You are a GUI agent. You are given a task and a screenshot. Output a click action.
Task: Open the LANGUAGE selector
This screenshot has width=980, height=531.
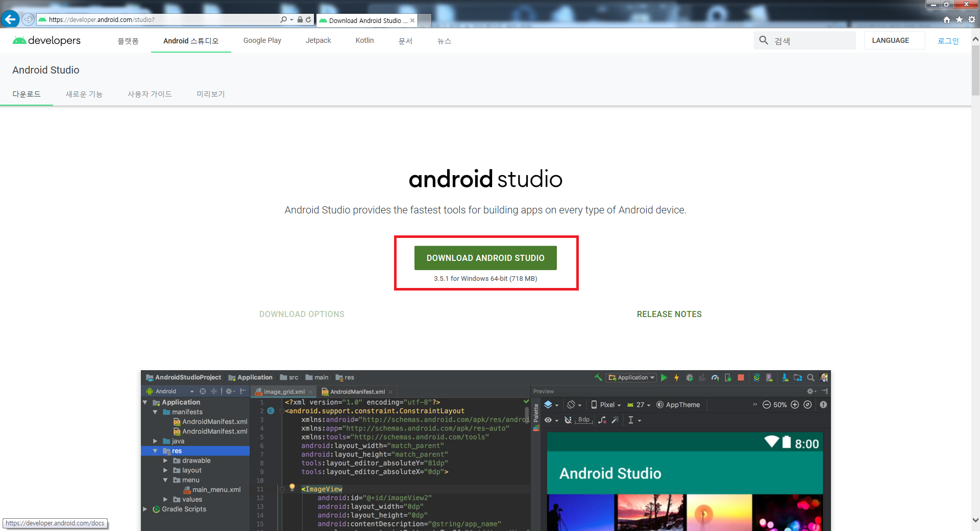tap(894, 40)
